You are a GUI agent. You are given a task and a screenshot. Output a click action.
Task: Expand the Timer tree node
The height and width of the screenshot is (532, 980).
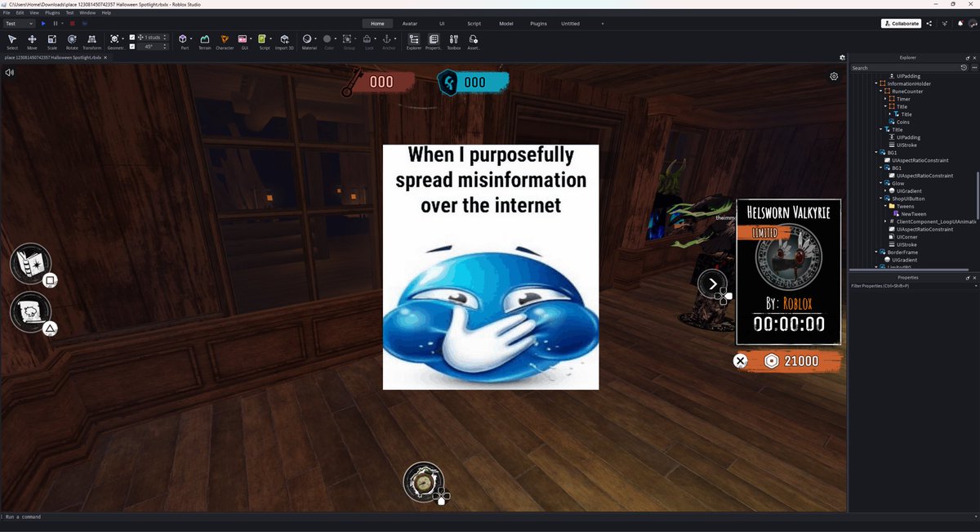tap(886, 99)
